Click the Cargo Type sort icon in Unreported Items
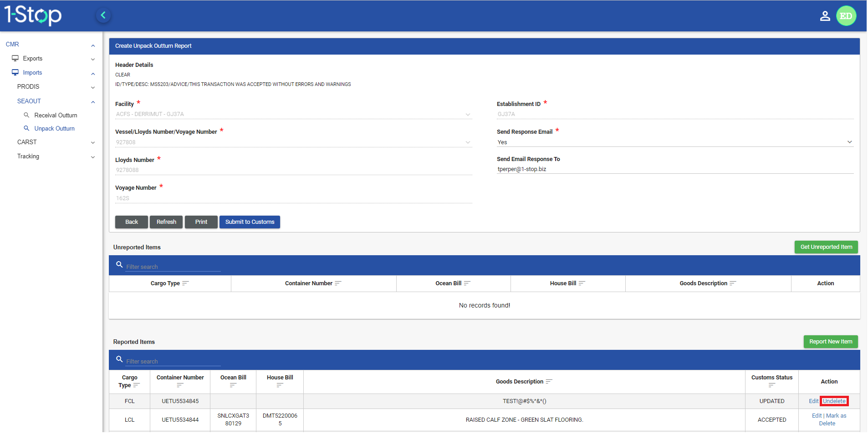The image size is (868, 434). [185, 283]
